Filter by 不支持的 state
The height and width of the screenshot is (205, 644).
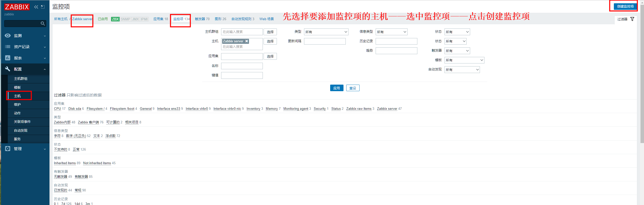pos(61,149)
